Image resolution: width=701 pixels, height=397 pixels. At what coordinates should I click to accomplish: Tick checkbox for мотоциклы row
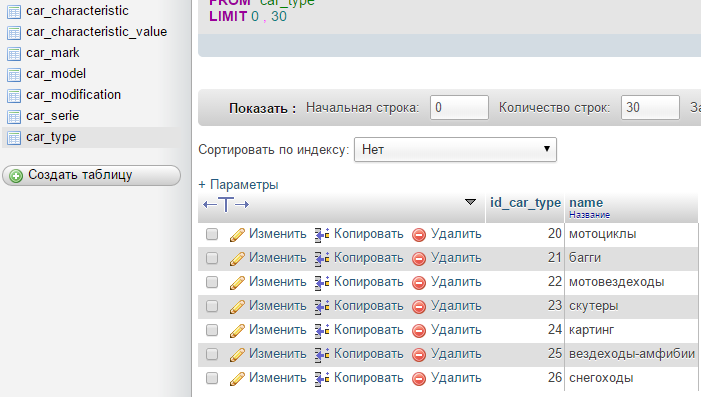click(x=212, y=234)
